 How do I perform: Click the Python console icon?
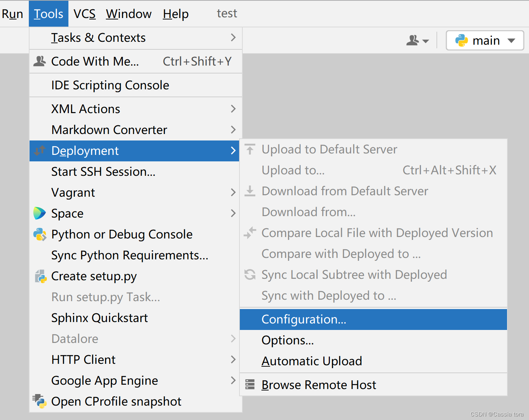point(40,234)
